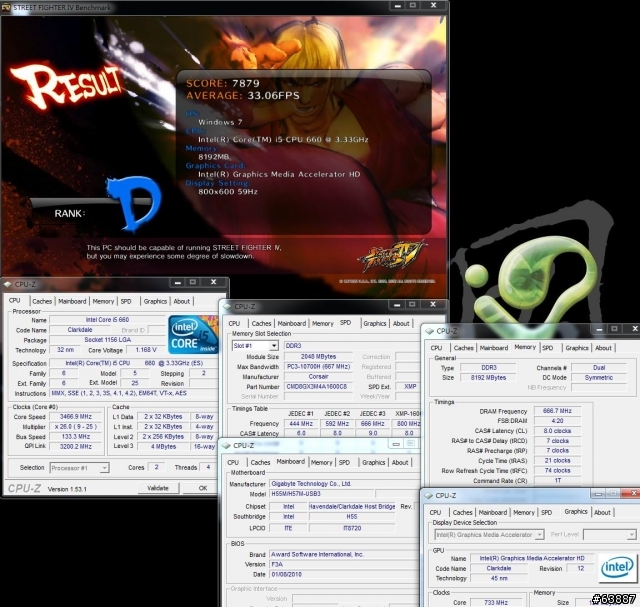Viewport: 640px width, 607px height.
Task: Click the manufacturer value Corsair
Action: (318, 377)
